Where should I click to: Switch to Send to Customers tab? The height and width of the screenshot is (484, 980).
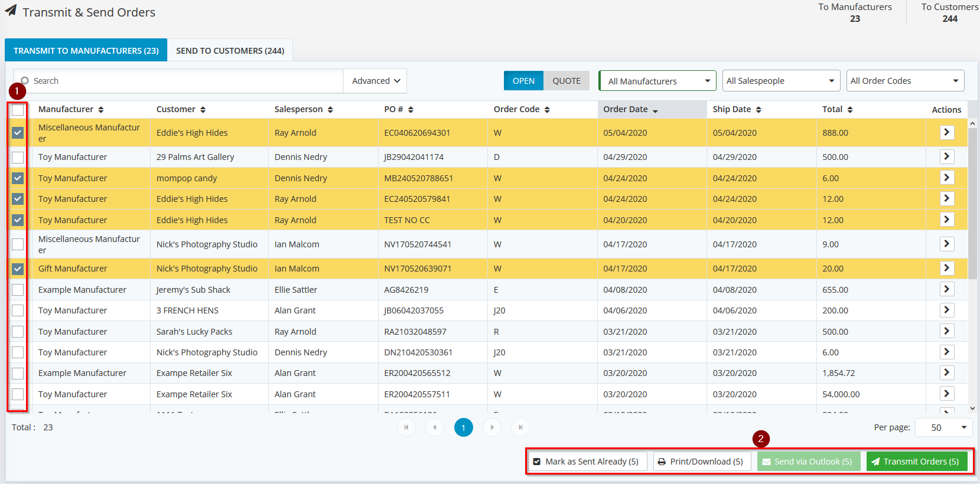pos(230,51)
